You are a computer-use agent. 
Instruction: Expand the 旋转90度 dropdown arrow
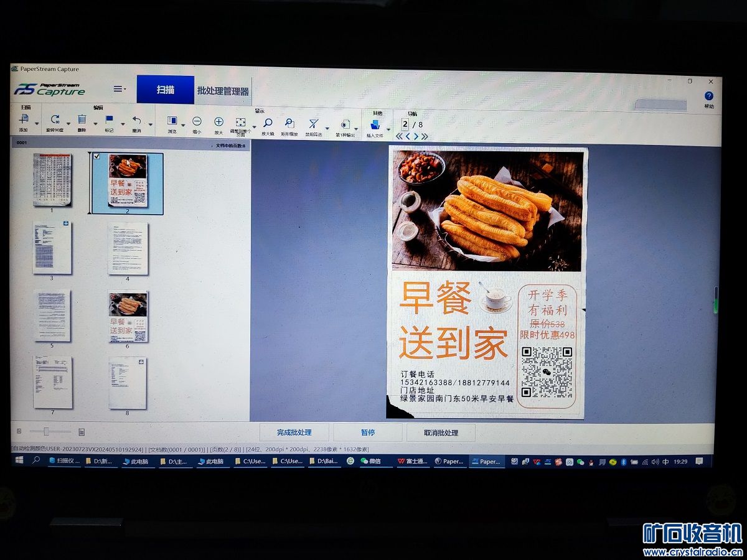(x=68, y=123)
